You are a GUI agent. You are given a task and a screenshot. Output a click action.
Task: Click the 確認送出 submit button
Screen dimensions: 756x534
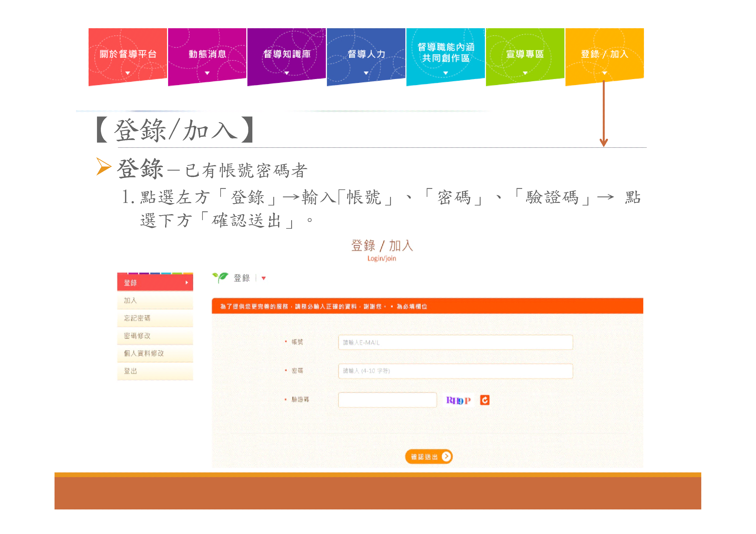pos(429,456)
